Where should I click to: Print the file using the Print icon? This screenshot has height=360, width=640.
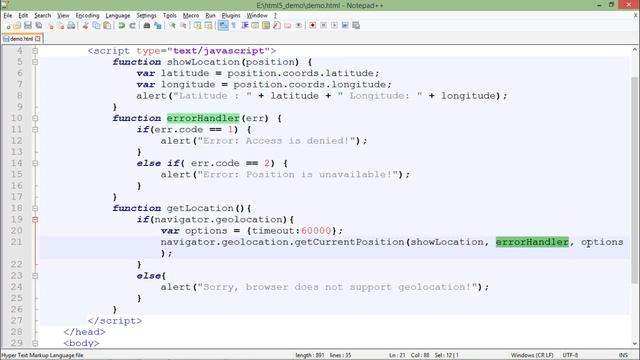click(x=71, y=26)
